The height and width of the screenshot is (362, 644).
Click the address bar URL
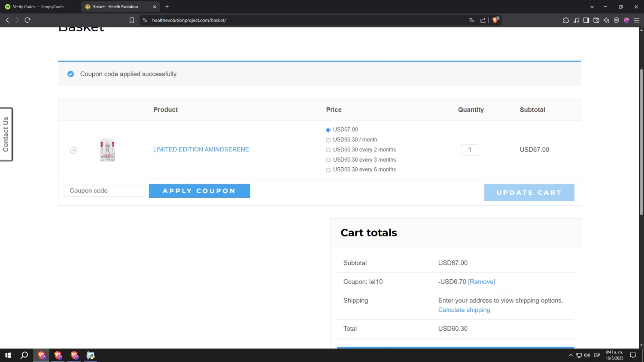click(189, 20)
